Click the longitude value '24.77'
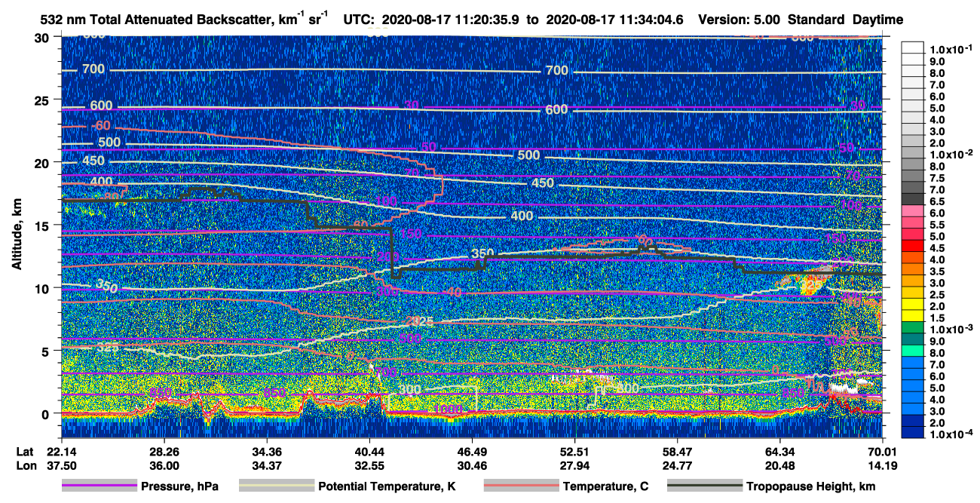The image size is (980, 503). pos(677,466)
